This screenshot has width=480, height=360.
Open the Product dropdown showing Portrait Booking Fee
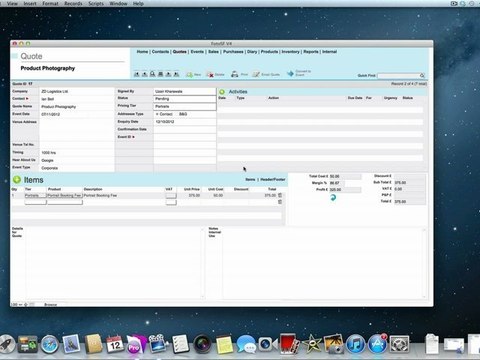(65, 195)
